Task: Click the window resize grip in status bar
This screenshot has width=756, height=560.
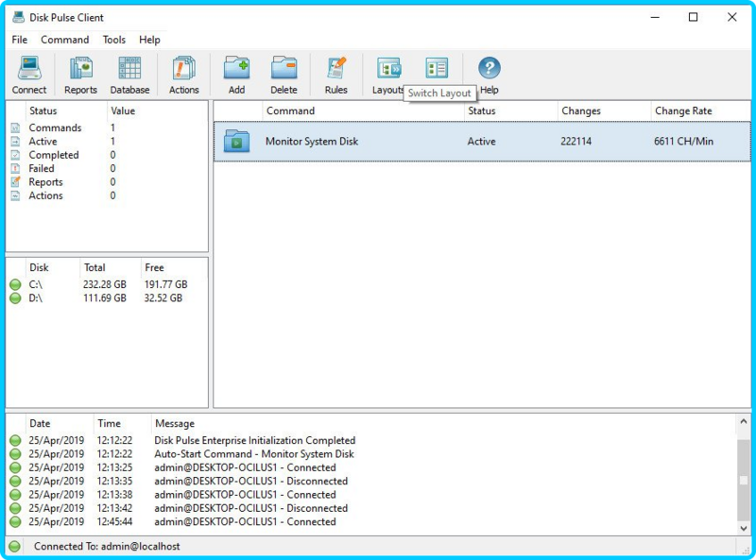Action: (746, 549)
